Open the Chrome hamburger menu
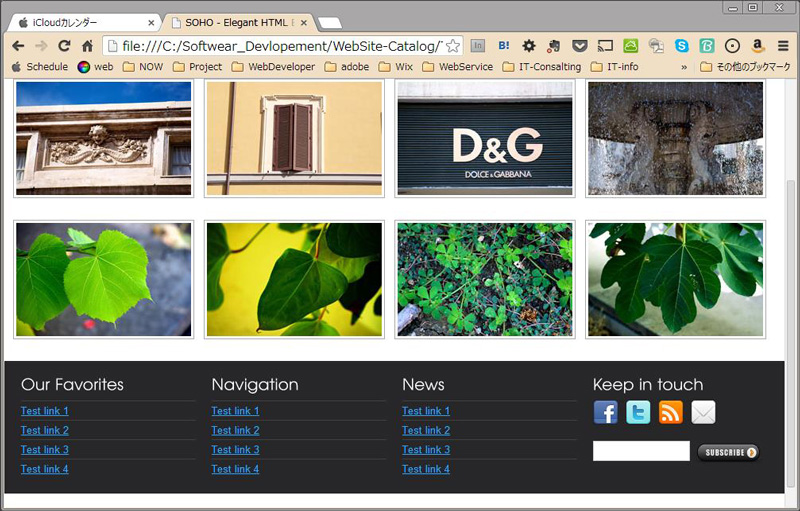The height and width of the screenshot is (511, 800). coord(783,46)
